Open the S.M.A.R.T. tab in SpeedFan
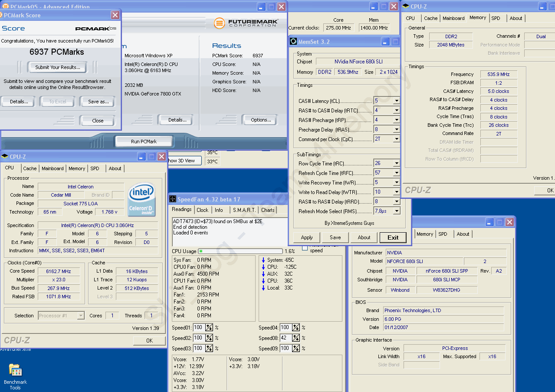555x392 pixels. pos(243,210)
